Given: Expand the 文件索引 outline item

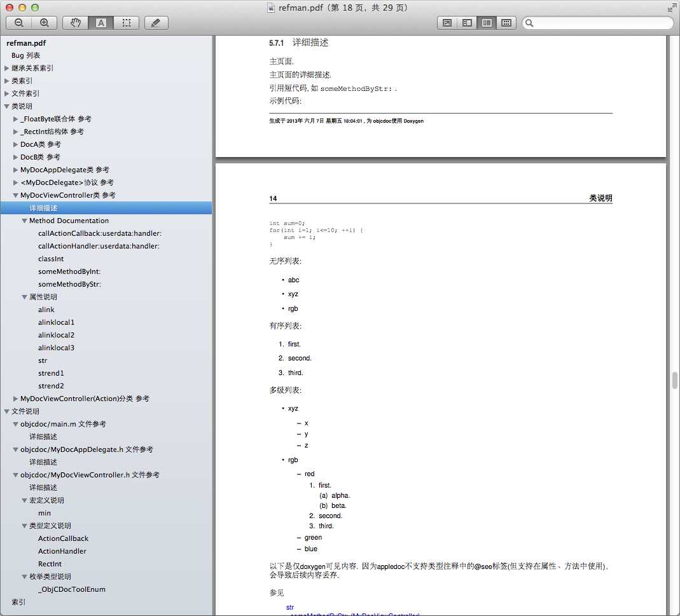Looking at the screenshot, I should (6, 93).
